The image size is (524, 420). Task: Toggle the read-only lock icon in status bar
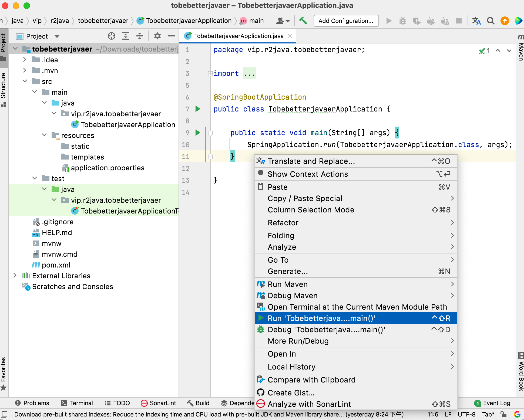point(503,414)
